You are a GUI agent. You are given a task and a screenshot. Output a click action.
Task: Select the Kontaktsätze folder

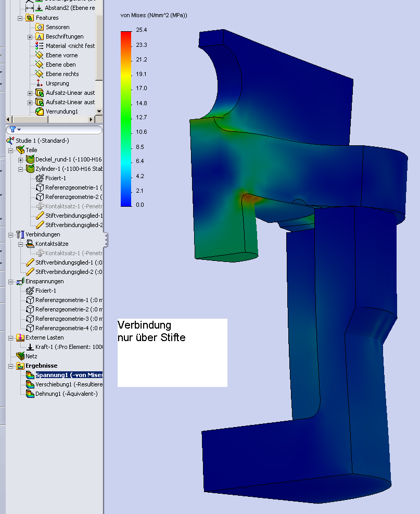coord(52,244)
